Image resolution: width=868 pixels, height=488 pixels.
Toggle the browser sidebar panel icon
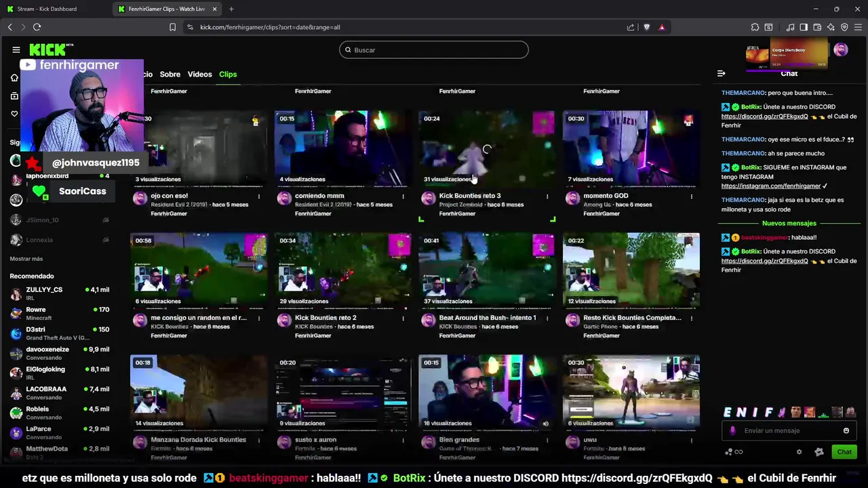point(804,27)
